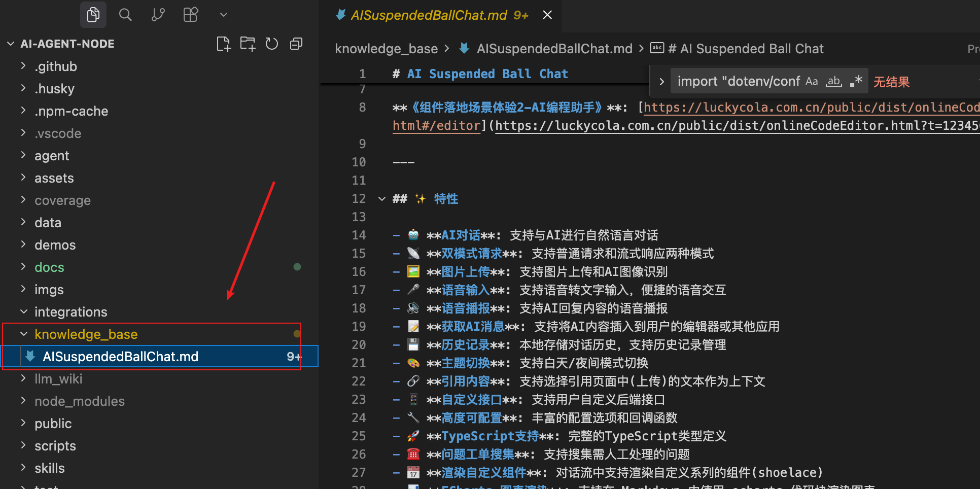980x489 pixels.
Task: Collapse all folders in Explorer
Action: coord(296,44)
